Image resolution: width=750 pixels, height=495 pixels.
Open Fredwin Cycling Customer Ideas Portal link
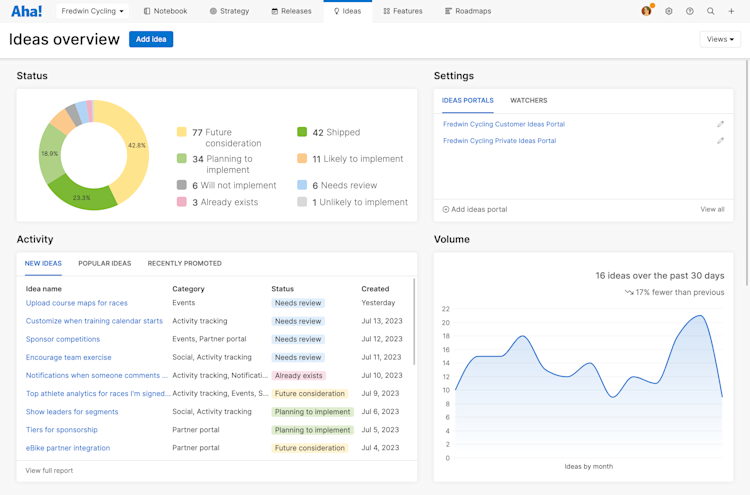click(x=504, y=124)
